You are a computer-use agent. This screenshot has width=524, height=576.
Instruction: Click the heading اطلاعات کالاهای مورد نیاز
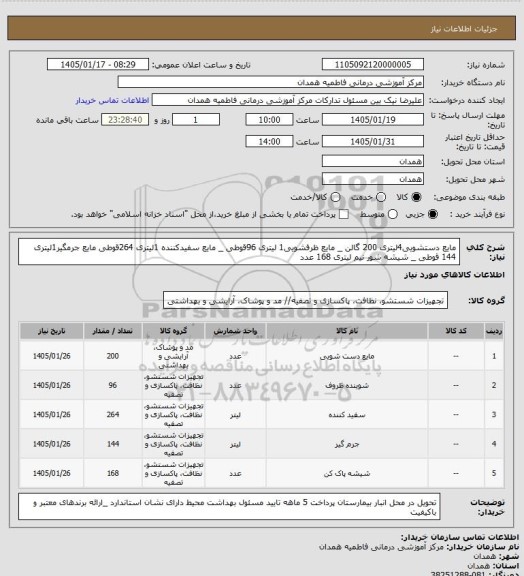click(455, 275)
